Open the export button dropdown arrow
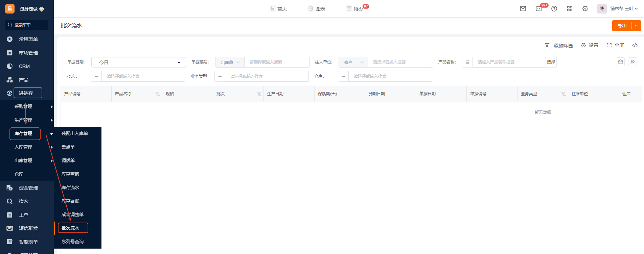644x254 pixels. pyautogui.click(x=636, y=26)
